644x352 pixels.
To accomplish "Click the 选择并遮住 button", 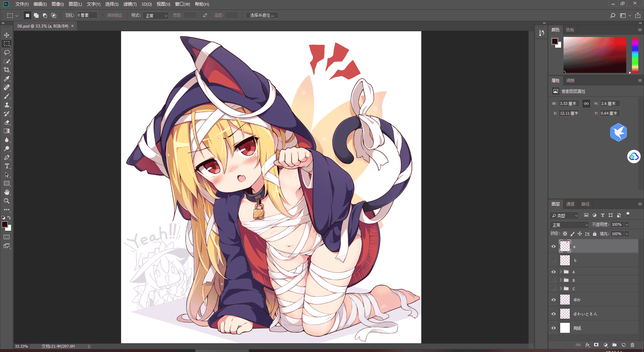I will [262, 15].
